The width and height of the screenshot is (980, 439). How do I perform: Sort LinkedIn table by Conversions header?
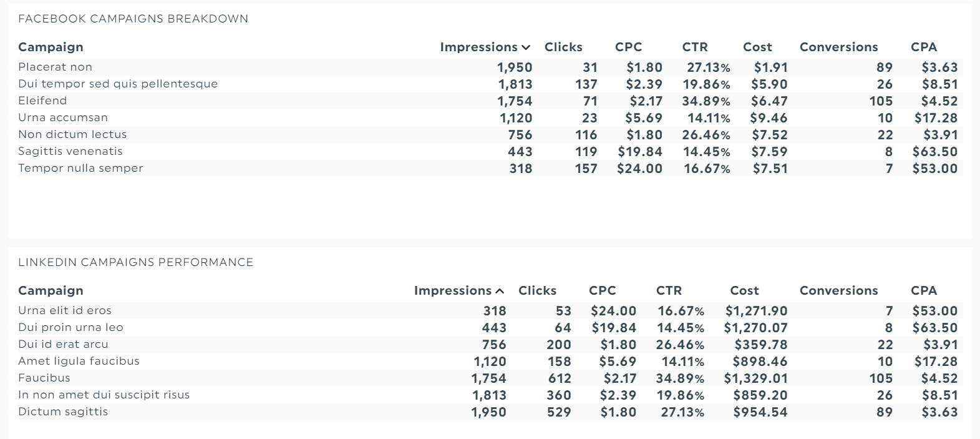tap(838, 290)
